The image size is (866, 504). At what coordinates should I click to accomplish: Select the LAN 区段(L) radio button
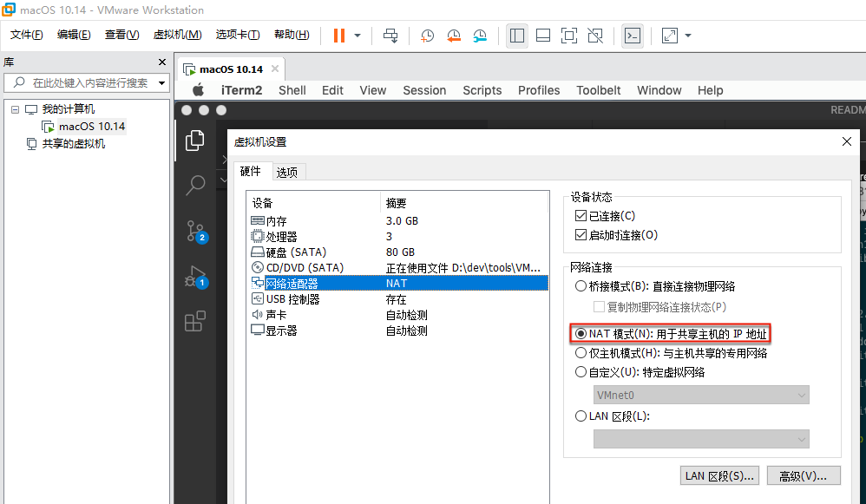[x=581, y=416]
